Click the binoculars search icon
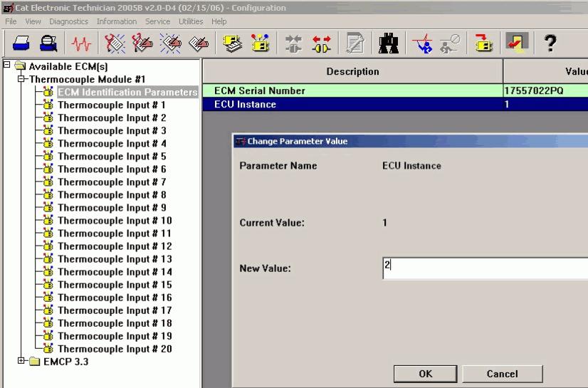The height and width of the screenshot is (388, 588). click(x=389, y=43)
